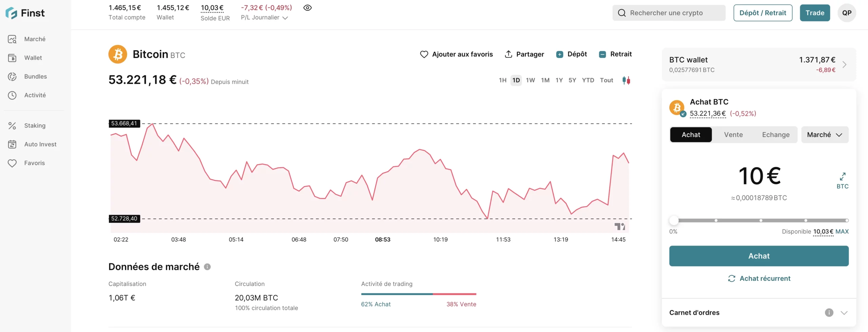
Task: Open the Activité clock icon
Action: [12, 95]
